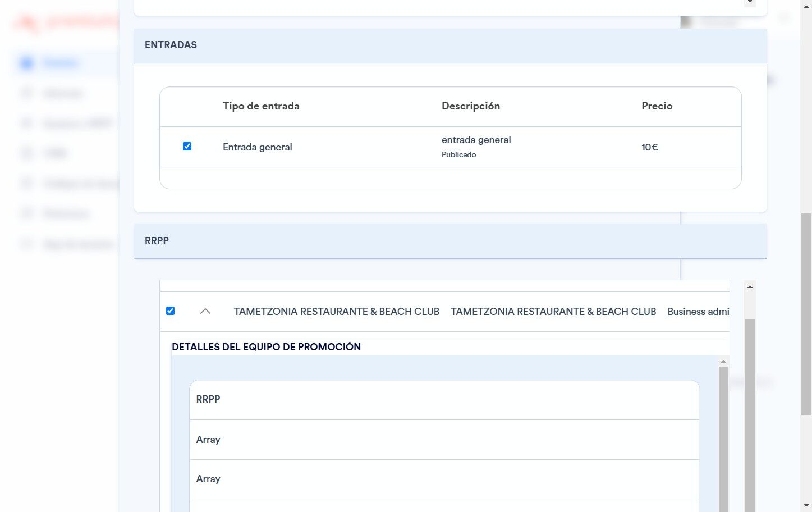Collapse the ENTRADAS section header
812x512 pixels.
[450, 45]
